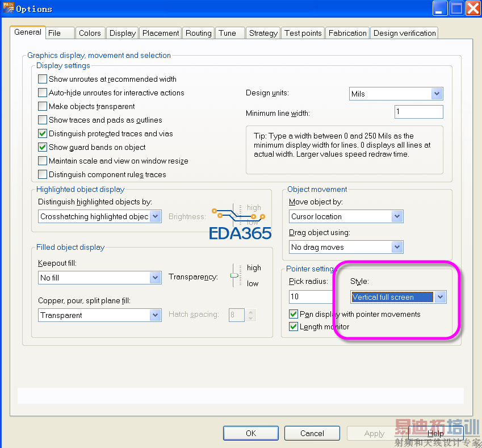The width and height of the screenshot is (482, 448).
Task: Click the Pick radius input field
Action: (x=311, y=297)
